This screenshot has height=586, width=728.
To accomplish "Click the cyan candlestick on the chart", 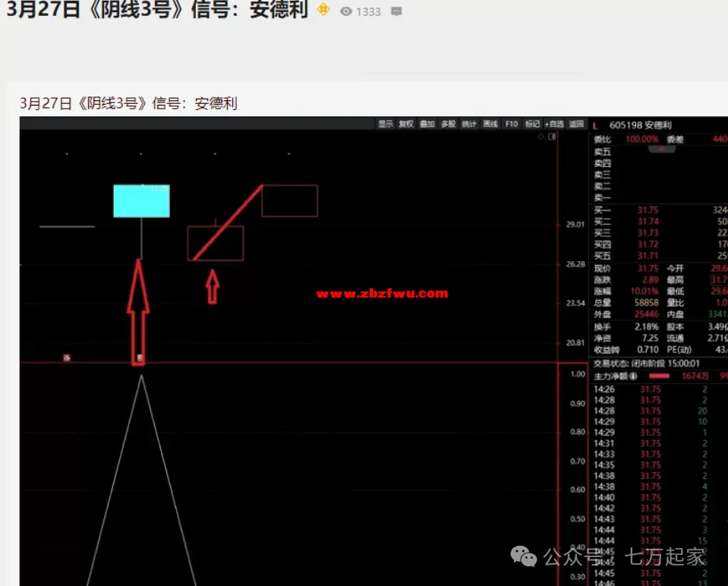I will click(142, 201).
